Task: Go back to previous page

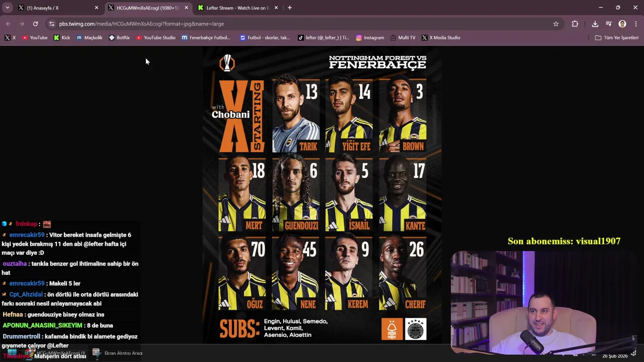Action: 8,24
